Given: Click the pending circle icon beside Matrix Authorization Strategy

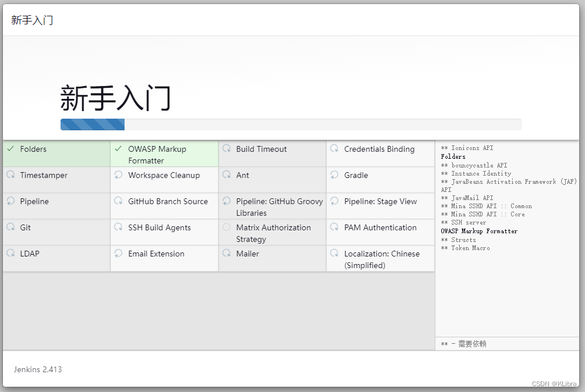Looking at the screenshot, I should [226, 227].
